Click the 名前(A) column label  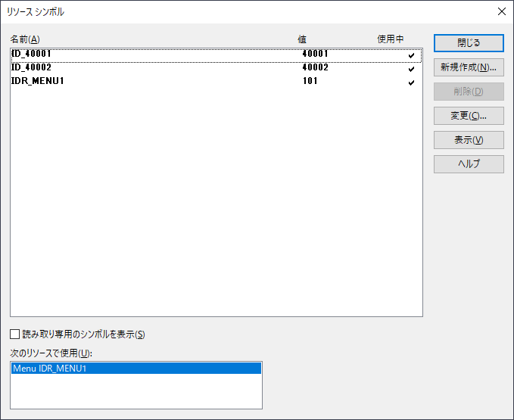click(25, 39)
